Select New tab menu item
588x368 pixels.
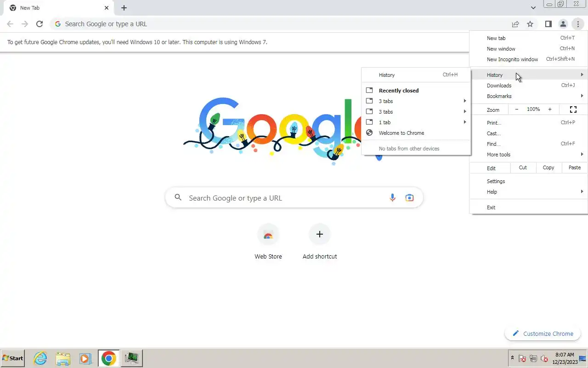point(529,38)
